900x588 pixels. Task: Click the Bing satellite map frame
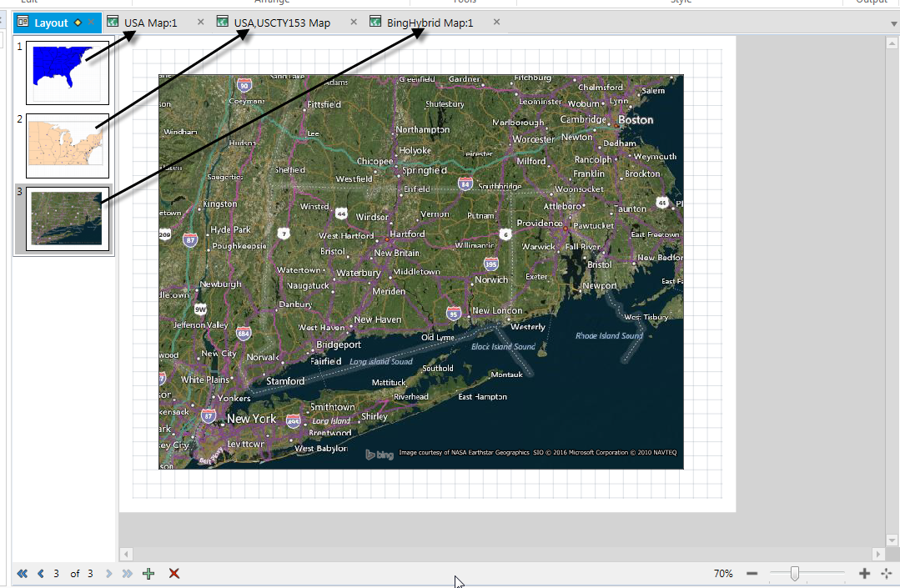421,272
